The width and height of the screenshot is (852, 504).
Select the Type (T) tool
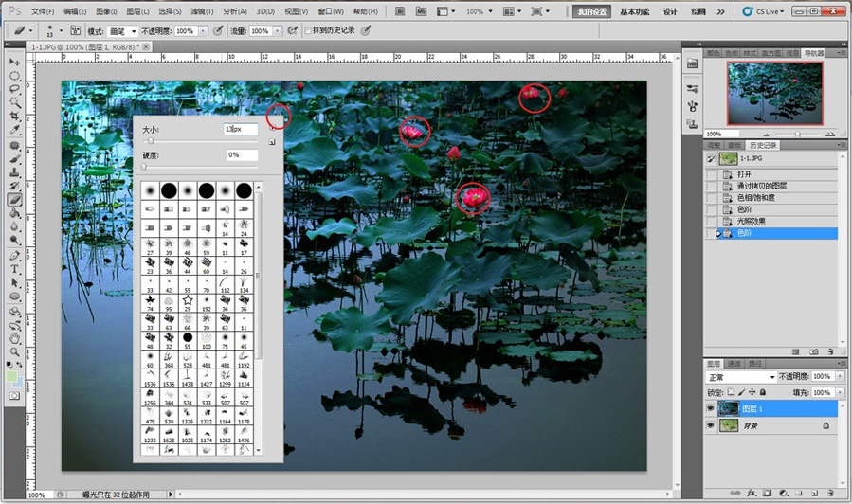point(15,269)
